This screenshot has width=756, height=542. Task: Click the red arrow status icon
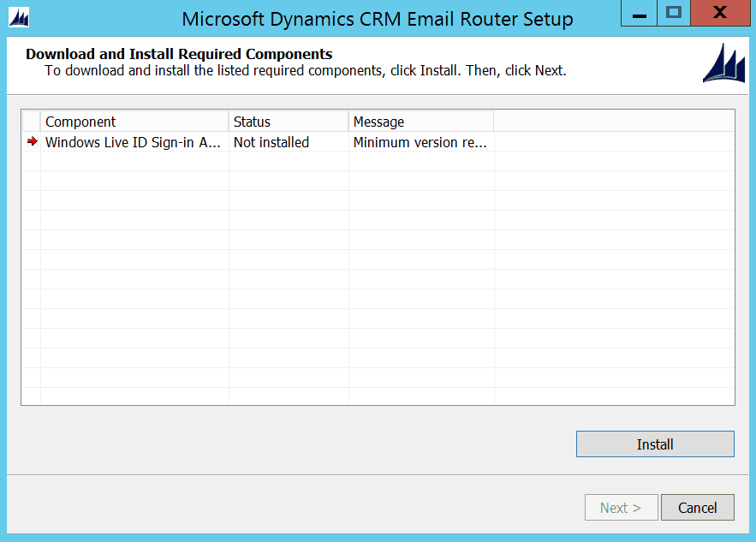[31, 142]
